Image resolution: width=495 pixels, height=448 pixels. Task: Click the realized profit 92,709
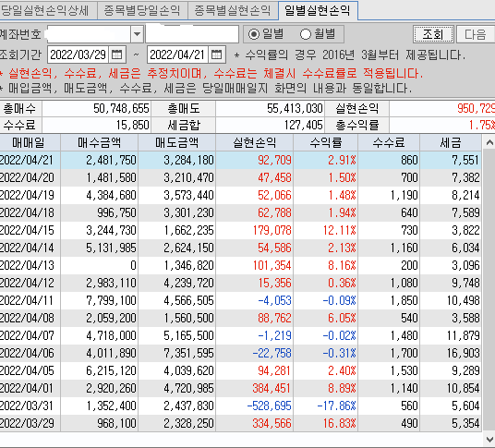point(274,160)
